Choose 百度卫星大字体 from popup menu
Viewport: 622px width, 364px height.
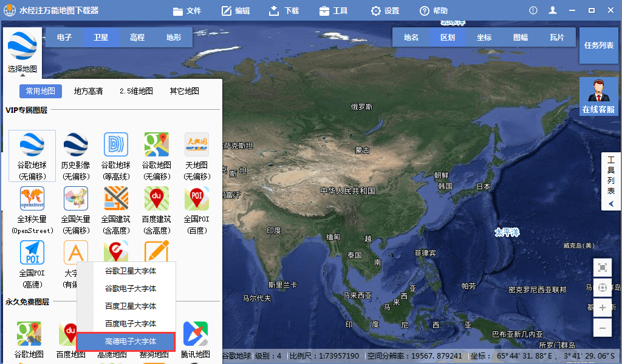(130, 306)
